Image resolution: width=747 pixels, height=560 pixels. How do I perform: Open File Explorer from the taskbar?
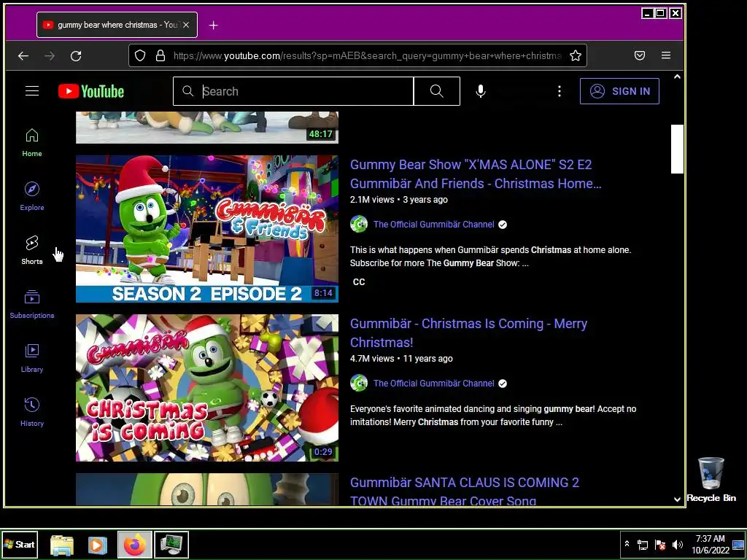tap(62, 545)
